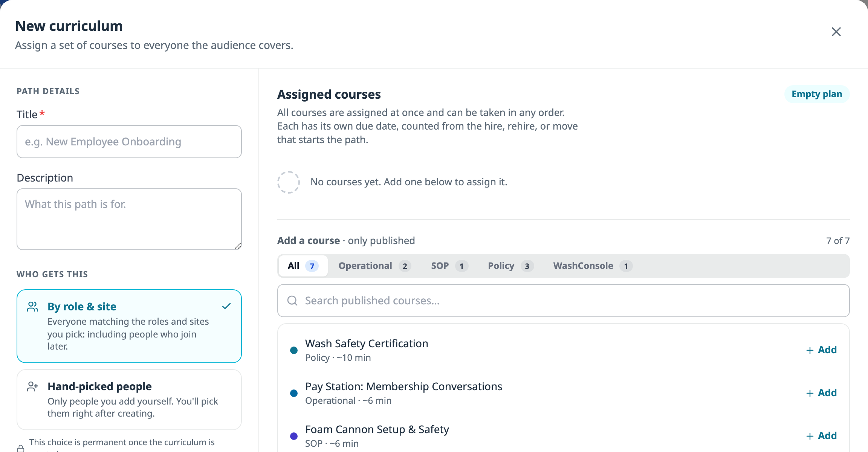Click the '7 of 7' course count

pos(838,241)
